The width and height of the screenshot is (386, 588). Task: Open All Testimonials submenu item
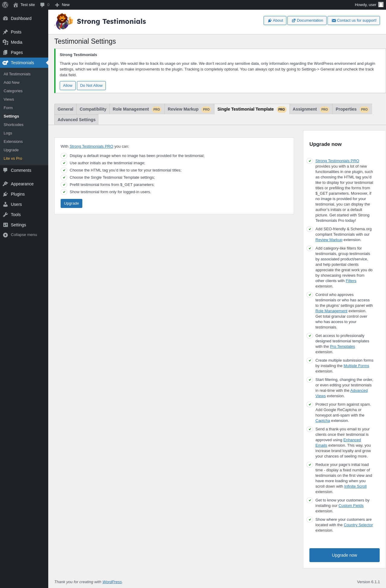pos(17,74)
